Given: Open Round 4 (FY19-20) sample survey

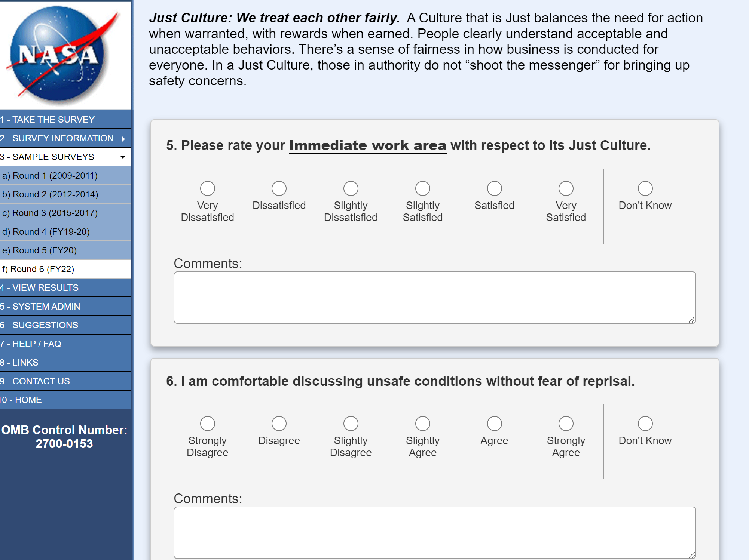Looking at the screenshot, I should 46,232.
